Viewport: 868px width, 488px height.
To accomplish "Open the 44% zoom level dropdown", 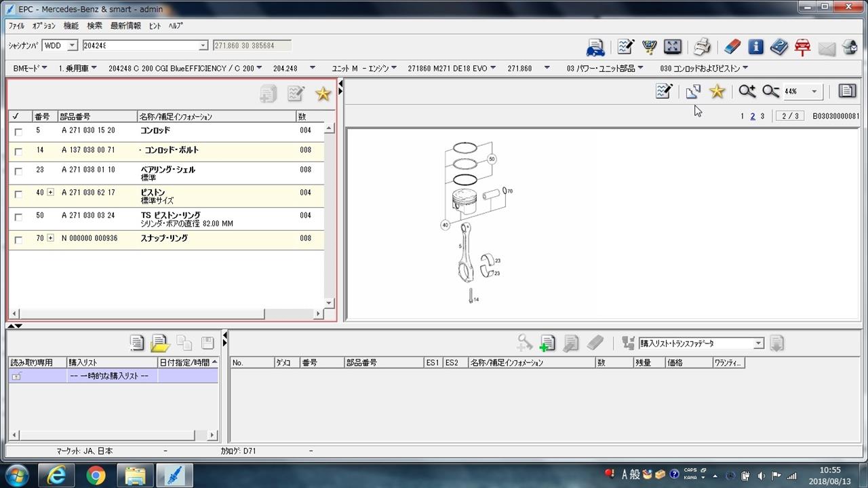I will [814, 92].
